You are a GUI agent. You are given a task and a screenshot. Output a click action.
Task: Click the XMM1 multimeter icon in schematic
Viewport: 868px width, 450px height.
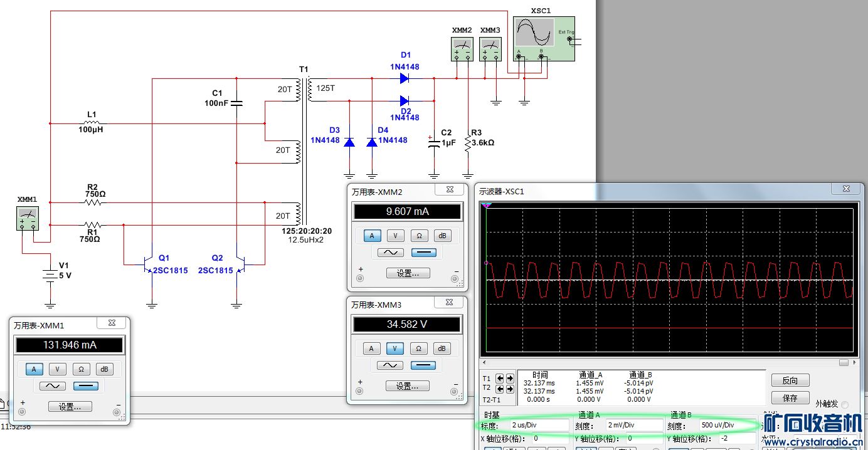point(27,219)
